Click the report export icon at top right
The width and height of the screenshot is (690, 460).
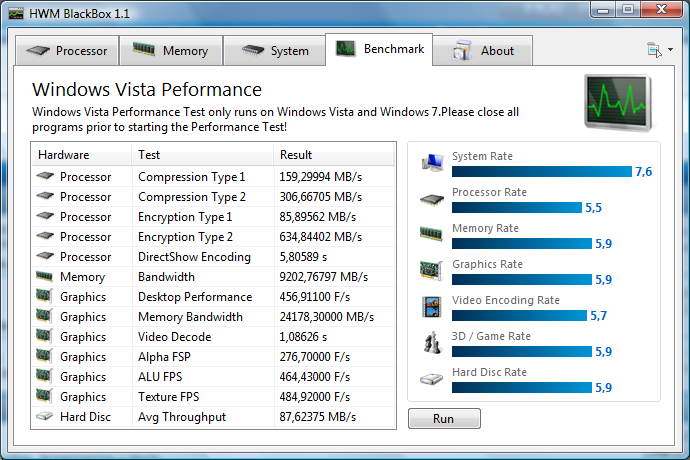pos(654,50)
